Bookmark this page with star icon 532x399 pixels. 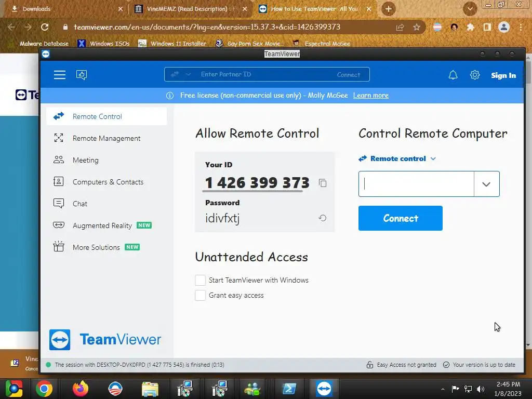click(x=417, y=27)
